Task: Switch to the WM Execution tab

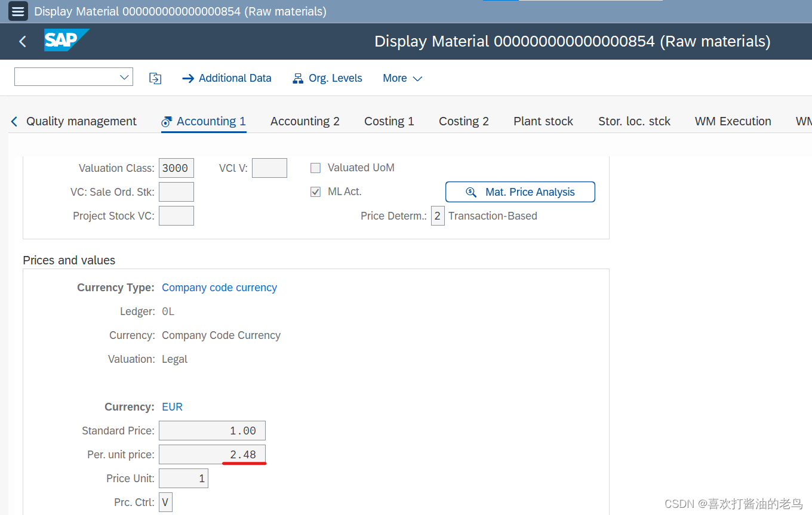Action: (x=733, y=121)
